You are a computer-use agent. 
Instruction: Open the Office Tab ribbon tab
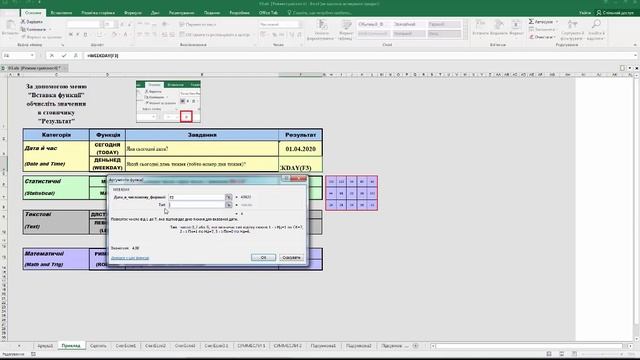click(268, 13)
